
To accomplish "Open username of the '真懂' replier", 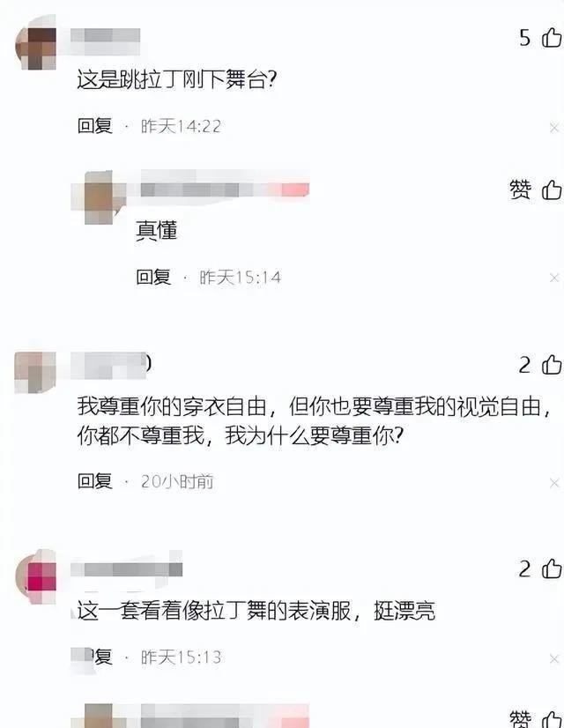I will pos(225,189).
